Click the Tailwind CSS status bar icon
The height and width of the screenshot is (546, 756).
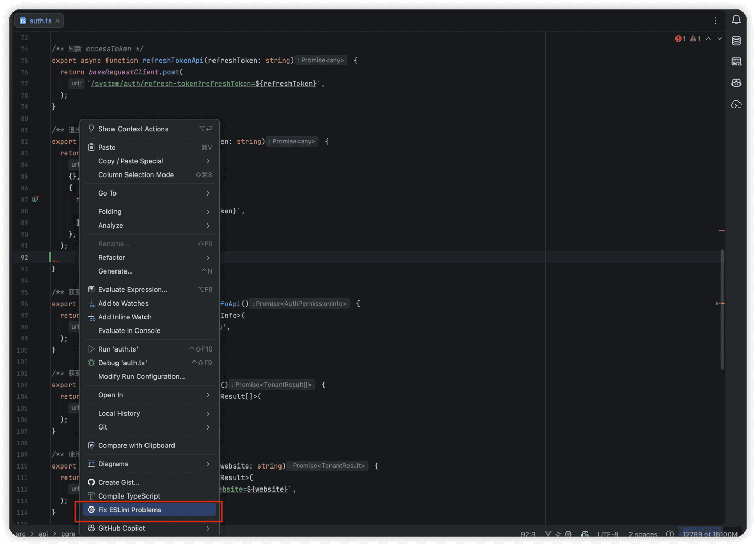[x=558, y=534]
